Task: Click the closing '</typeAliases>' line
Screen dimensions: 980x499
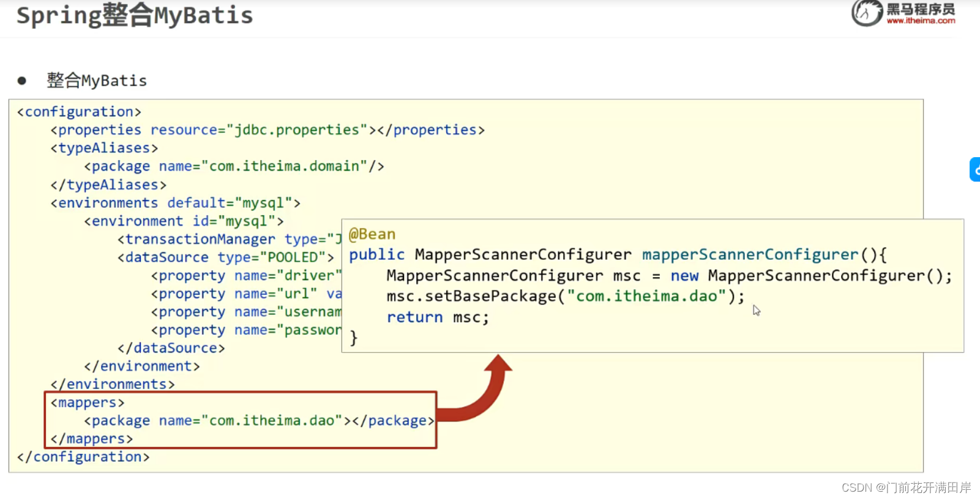Action: [108, 185]
